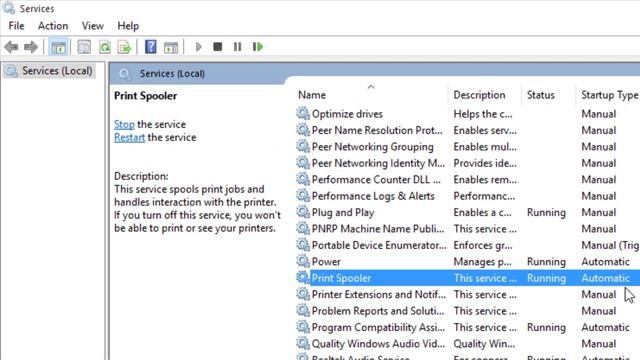The width and height of the screenshot is (640, 360).
Task: Select the Print Spooler service name
Action: click(x=341, y=278)
